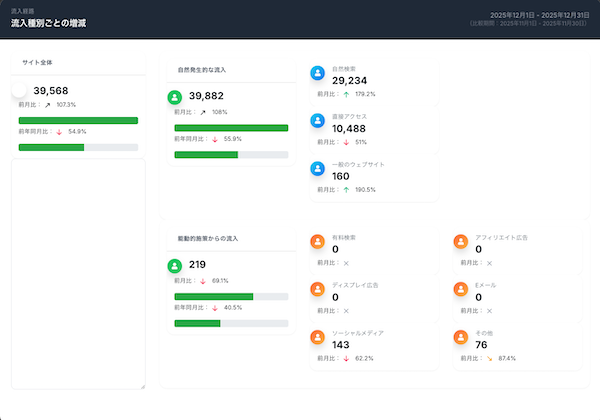Click the ディスプレイ広告 orange icon

pyautogui.click(x=318, y=290)
